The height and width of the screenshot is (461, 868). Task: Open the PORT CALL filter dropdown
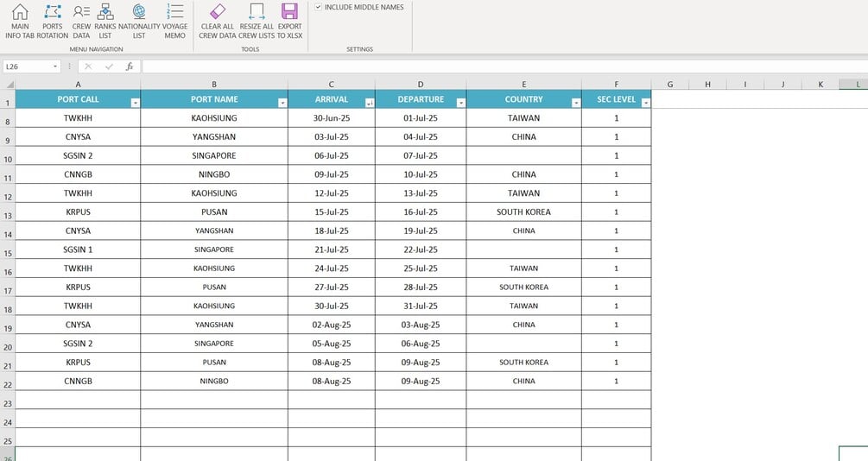point(135,103)
